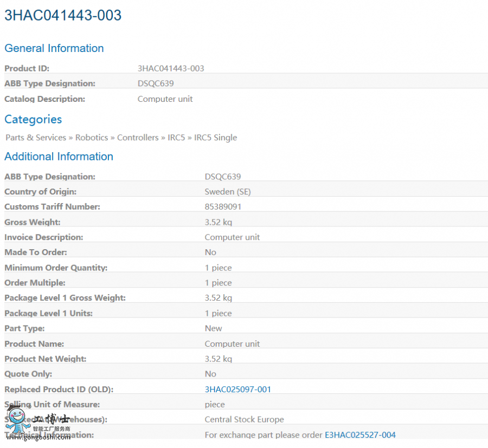Select IRC5 Single breadcrumb
Viewport: 488px width, 448px height.
point(216,138)
